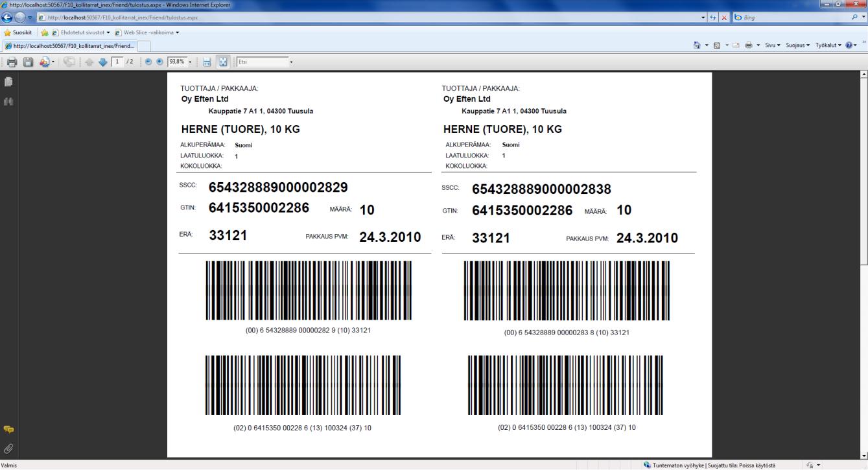Go to previous page arrow
The width and height of the screenshot is (868, 470).
point(90,62)
